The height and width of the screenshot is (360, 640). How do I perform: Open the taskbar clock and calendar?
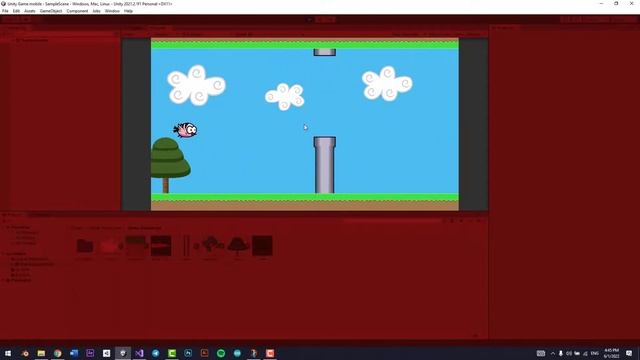[611, 353]
